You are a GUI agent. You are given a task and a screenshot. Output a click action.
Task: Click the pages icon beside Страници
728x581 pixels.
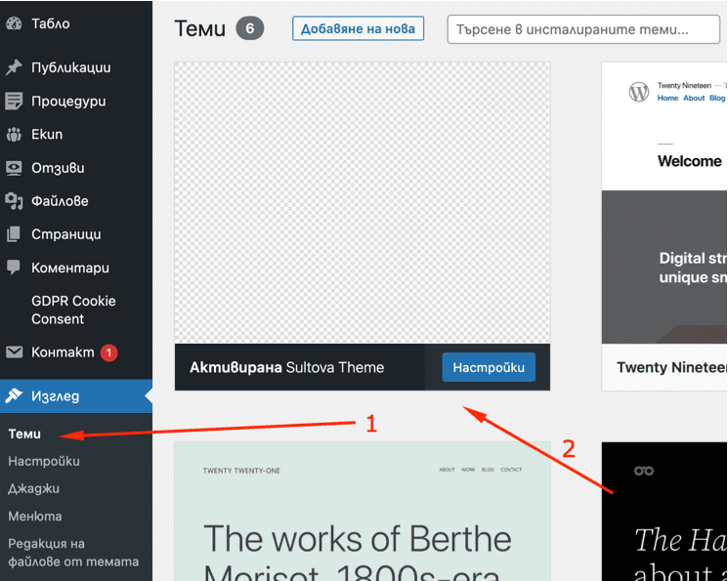coord(14,234)
